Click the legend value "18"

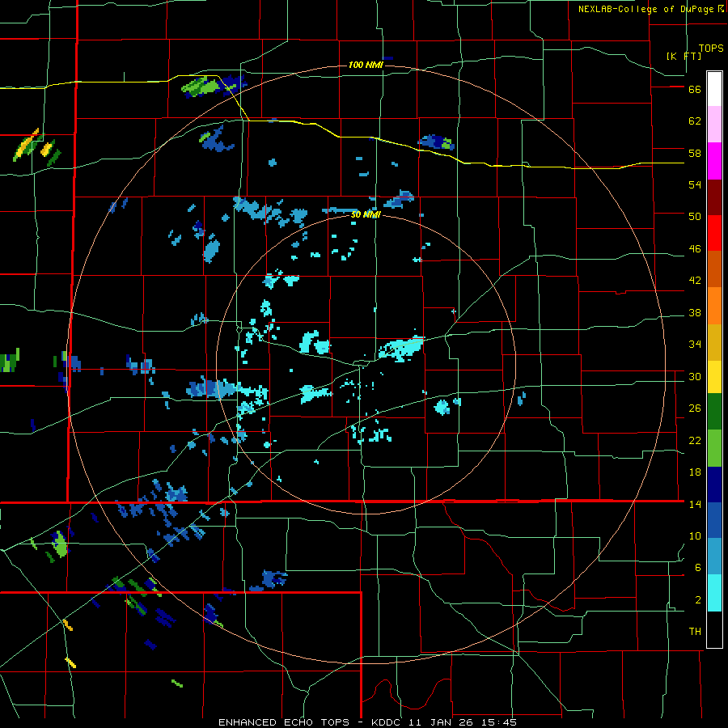(x=695, y=472)
